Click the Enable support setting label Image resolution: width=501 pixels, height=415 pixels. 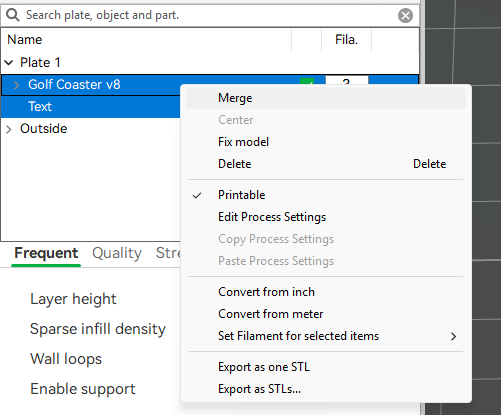pyautogui.click(x=83, y=389)
